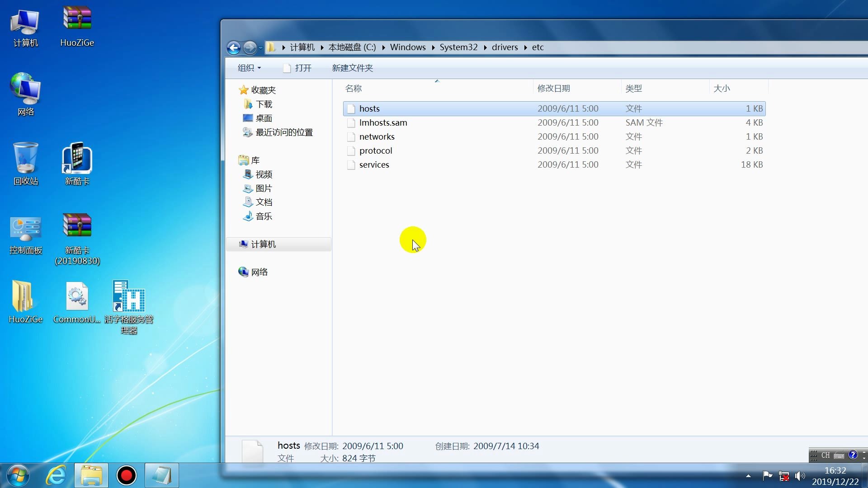This screenshot has height=488, width=868.
Task: Sort files by 类型 column header
Action: click(633, 88)
